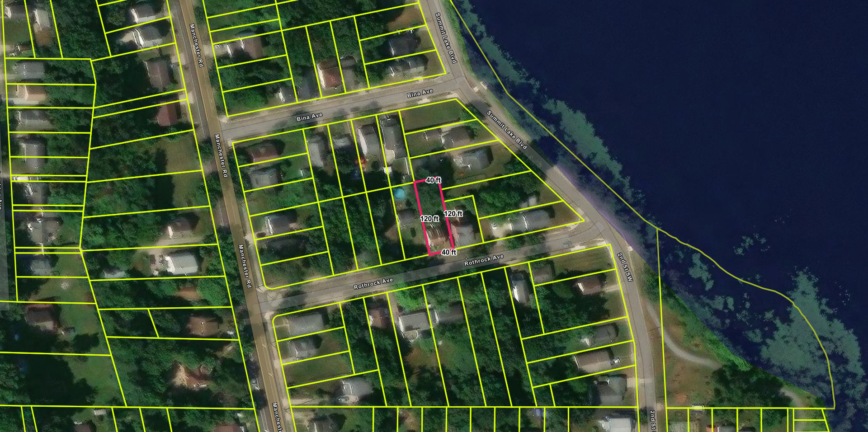
Task: Click the western Rothrock Ave street label
Action: (x=373, y=283)
